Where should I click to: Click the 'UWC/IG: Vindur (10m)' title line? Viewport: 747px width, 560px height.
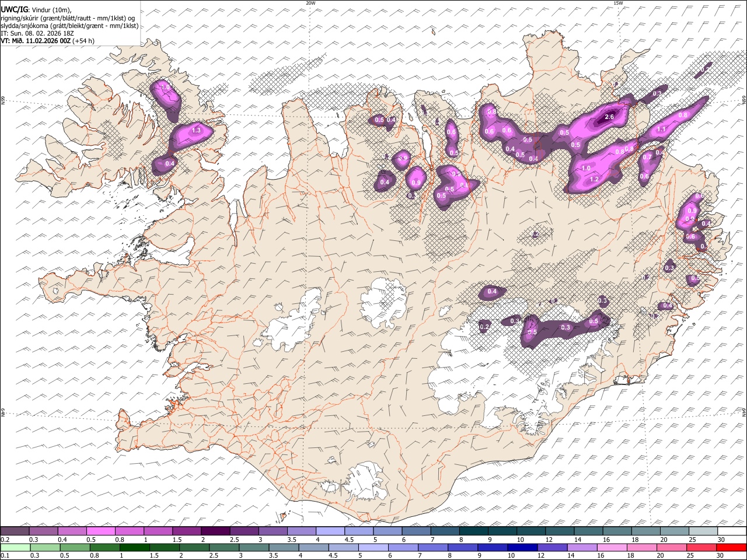pyautogui.click(x=36, y=10)
